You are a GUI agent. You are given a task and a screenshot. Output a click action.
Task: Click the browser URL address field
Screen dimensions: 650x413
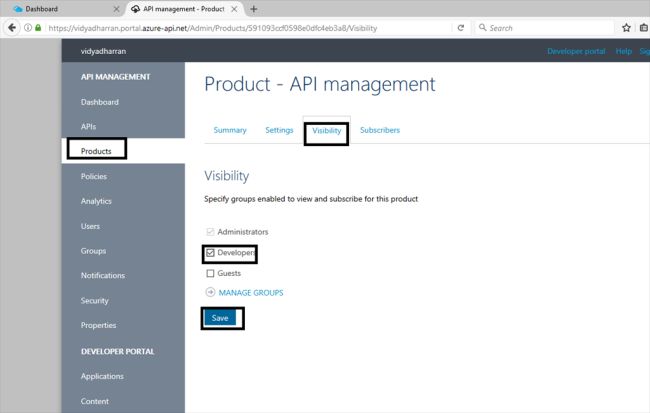(249, 28)
